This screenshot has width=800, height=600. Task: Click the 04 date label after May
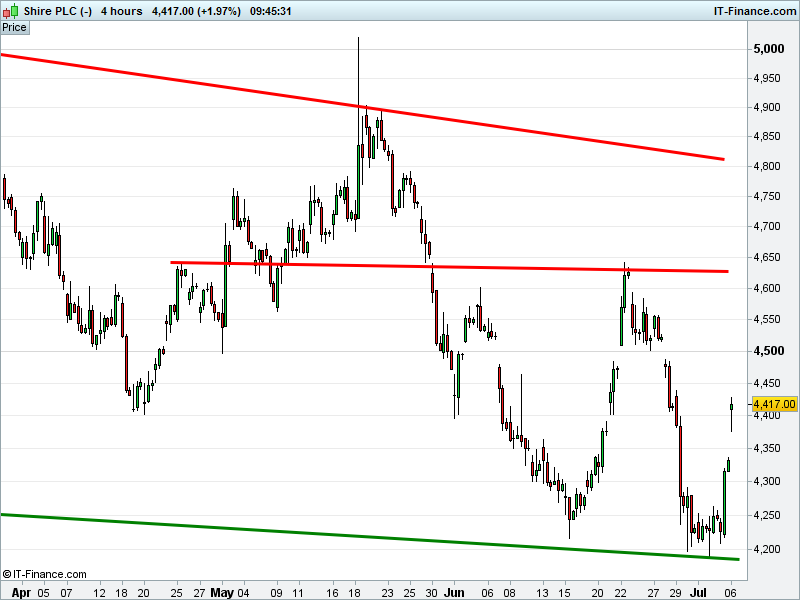coord(243,593)
